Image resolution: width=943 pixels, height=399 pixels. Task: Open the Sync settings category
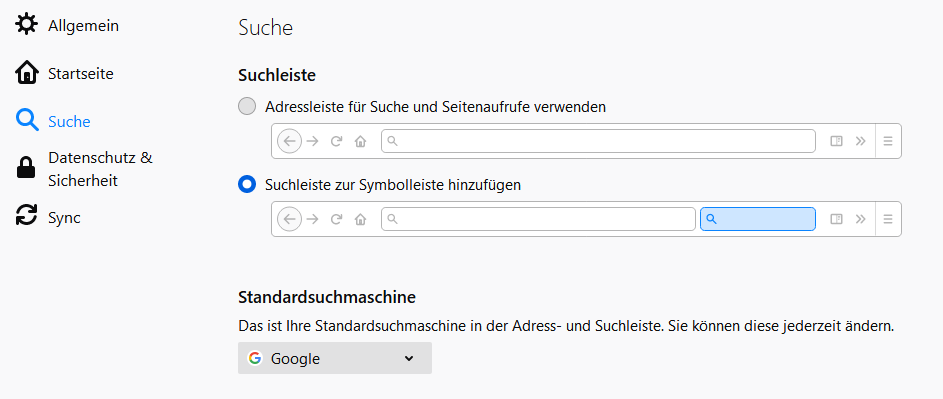pos(48,217)
